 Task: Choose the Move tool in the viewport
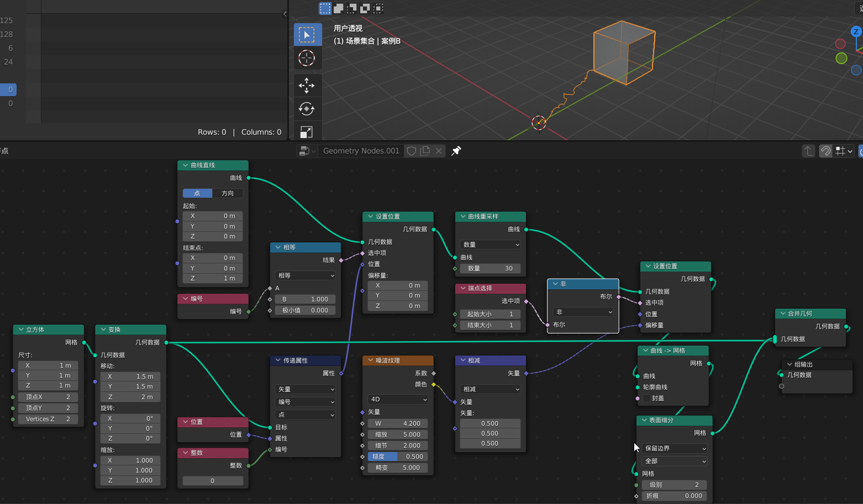(x=307, y=85)
